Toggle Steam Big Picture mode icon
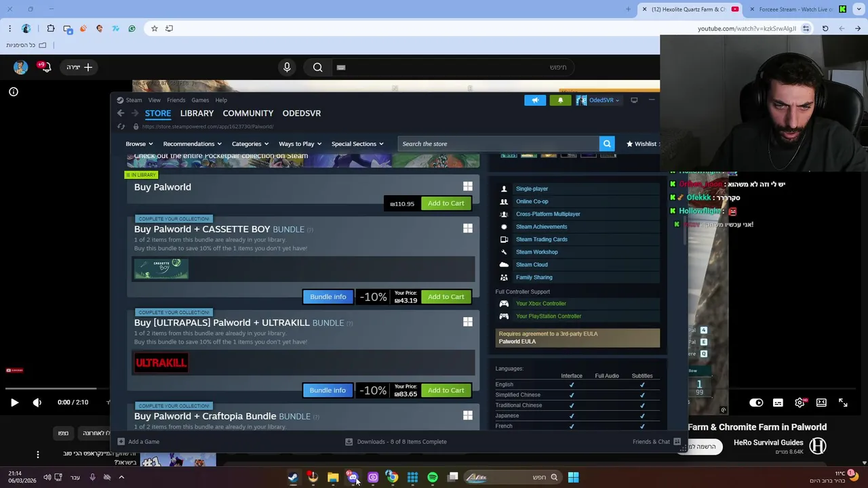Image resolution: width=868 pixels, height=488 pixels. tap(634, 100)
